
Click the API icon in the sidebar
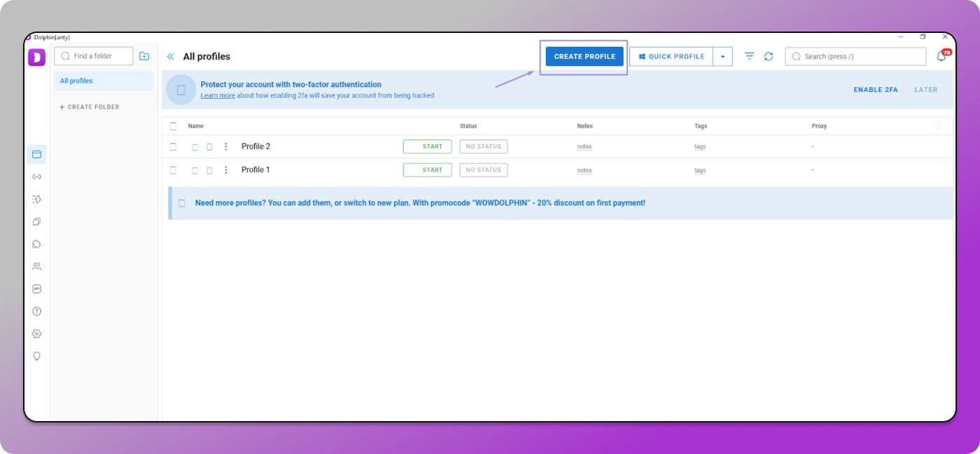(36, 289)
